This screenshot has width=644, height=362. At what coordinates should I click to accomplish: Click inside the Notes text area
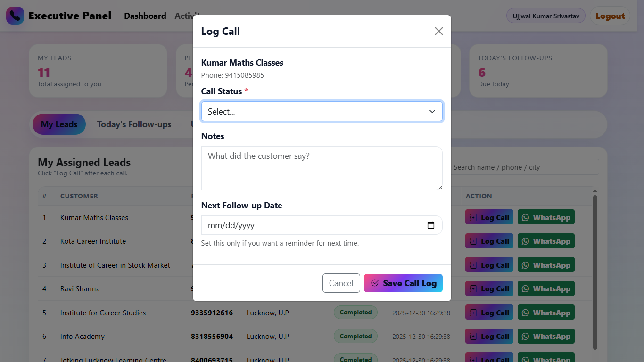point(322,167)
